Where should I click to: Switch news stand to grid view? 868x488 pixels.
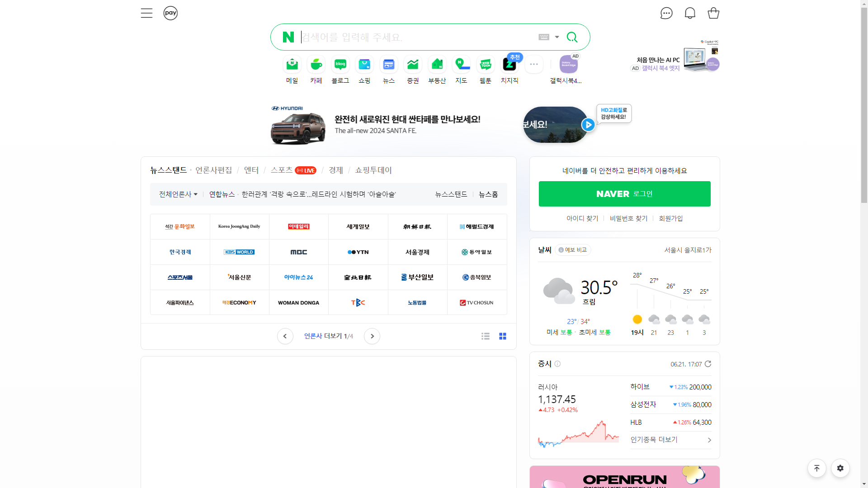503,336
